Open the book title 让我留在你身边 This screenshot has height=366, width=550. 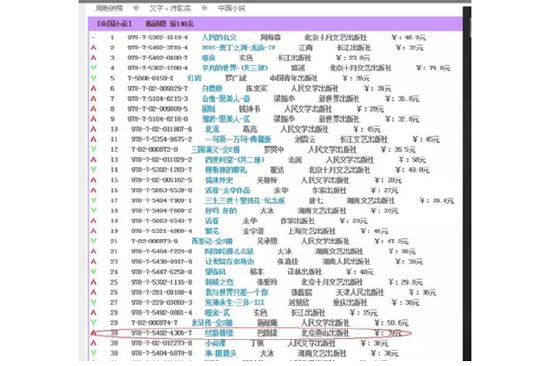pos(230,261)
